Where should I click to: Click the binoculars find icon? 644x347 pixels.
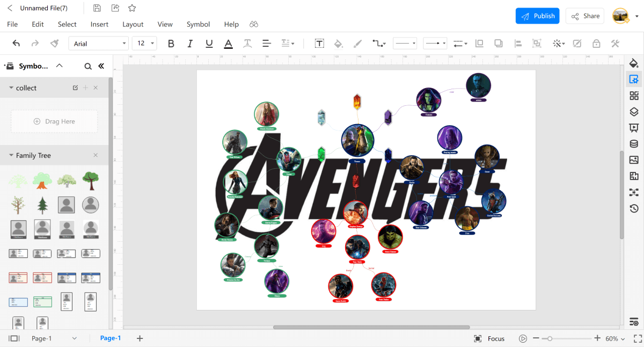254,24
